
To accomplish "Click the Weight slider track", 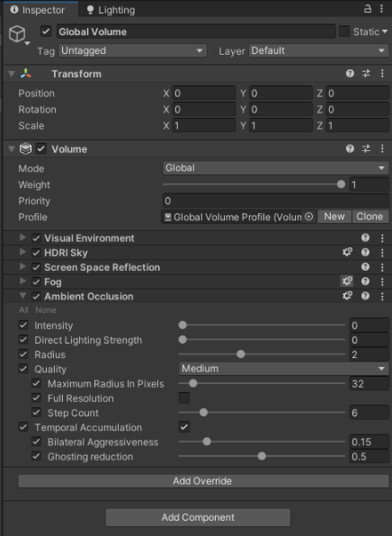I will 254,184.
